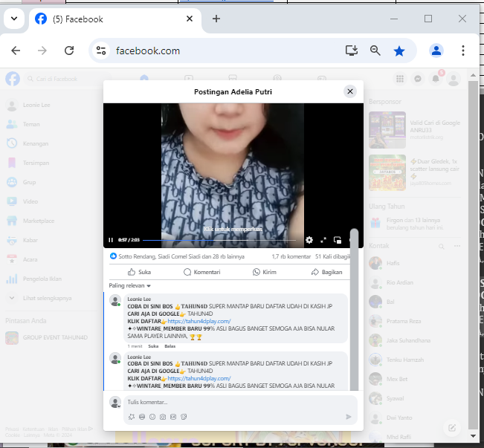Focus Cari di Facebook search box
This screenshot has width=484, height=448.
[x=68, y=79]
